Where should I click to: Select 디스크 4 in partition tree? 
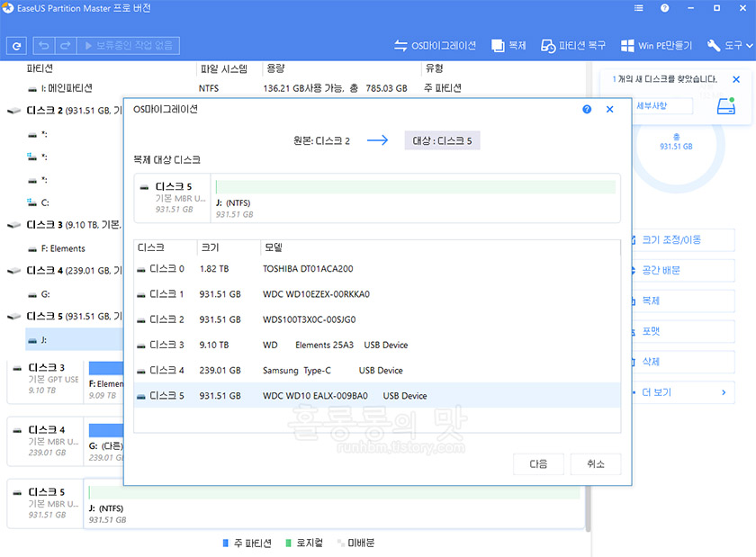tap(66, 271)
